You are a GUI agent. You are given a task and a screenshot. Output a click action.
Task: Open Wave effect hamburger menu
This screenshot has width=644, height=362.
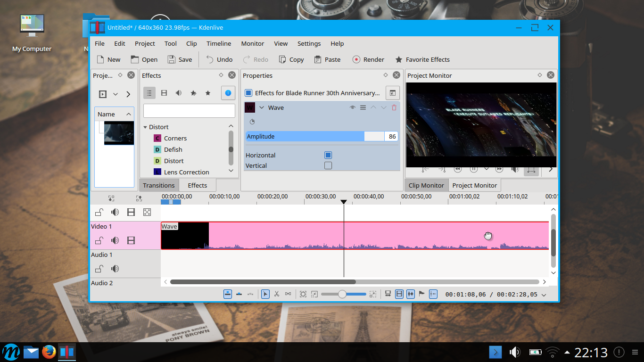pyautogui.click(x=363, y=107)
